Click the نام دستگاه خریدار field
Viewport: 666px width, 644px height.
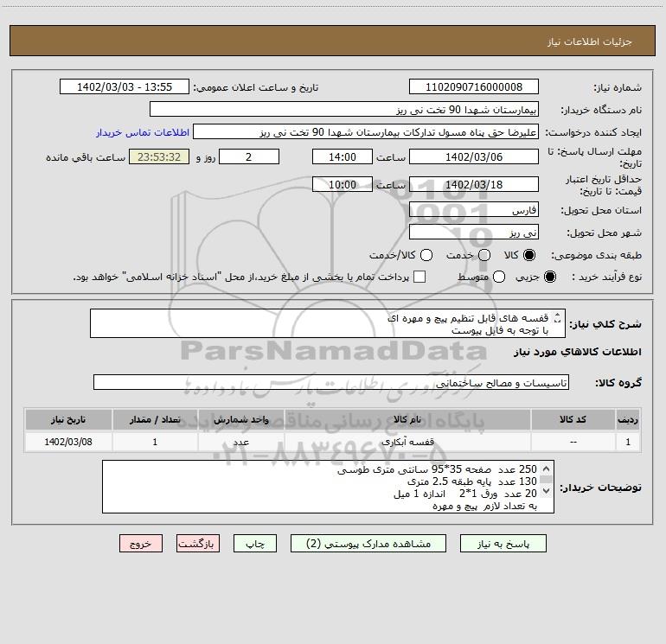point(344,110)
